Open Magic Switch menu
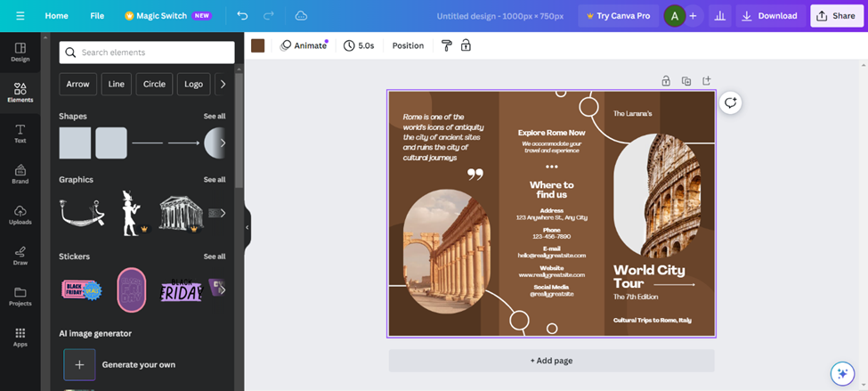The image size is (868, 391). click(x=168, y=16)
